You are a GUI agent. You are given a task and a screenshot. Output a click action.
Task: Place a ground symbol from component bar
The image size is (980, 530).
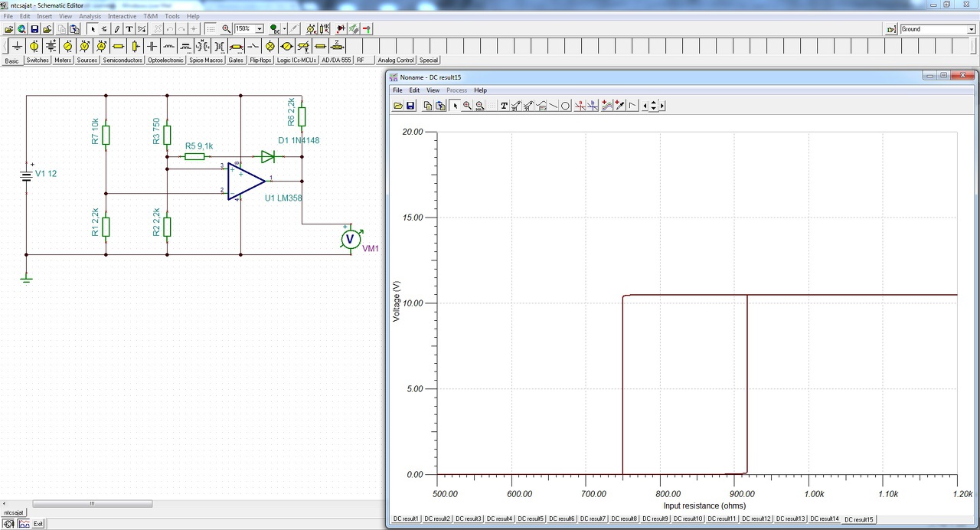click(18, 46)
